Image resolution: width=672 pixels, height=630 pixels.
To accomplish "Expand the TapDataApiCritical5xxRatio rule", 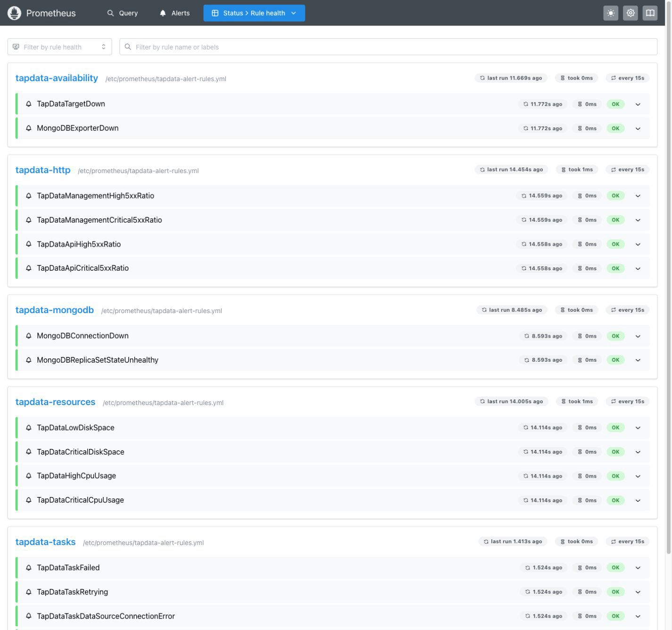I will coord(638,268).
